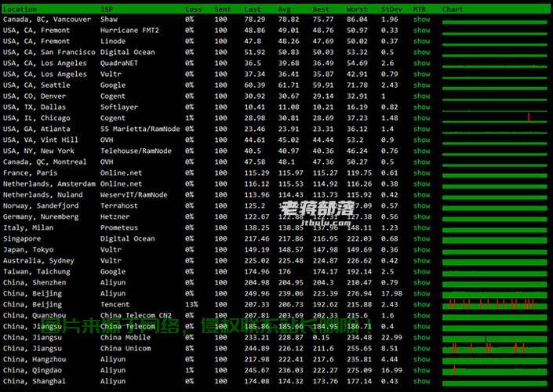Open show link for Beijing Aliyun
Viewport: 553px width, 392px height.
tap(421, 293)
